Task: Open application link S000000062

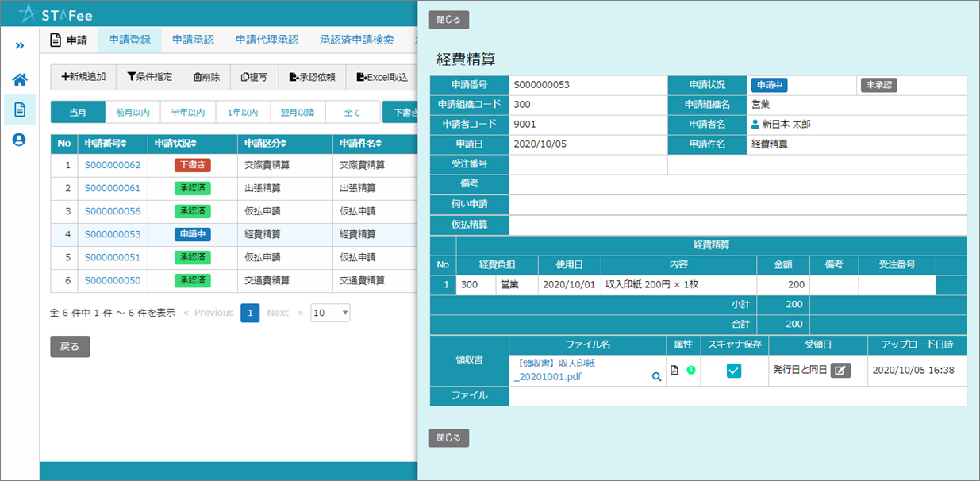Action: coord(113,166)
